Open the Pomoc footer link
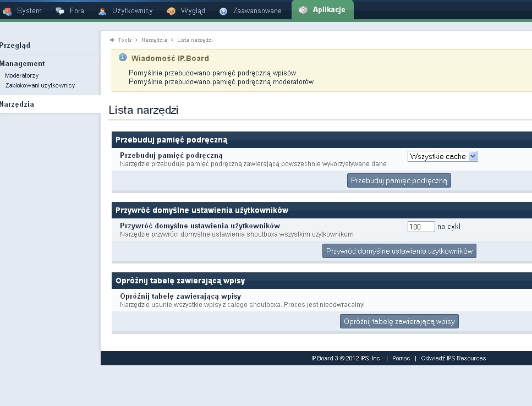Viewport: 532px width, 406px height. point(401,358)
